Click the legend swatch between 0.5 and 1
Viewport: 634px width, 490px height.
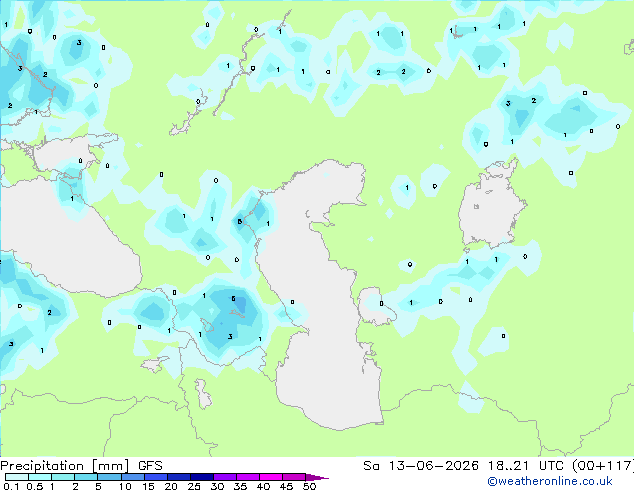40,477
